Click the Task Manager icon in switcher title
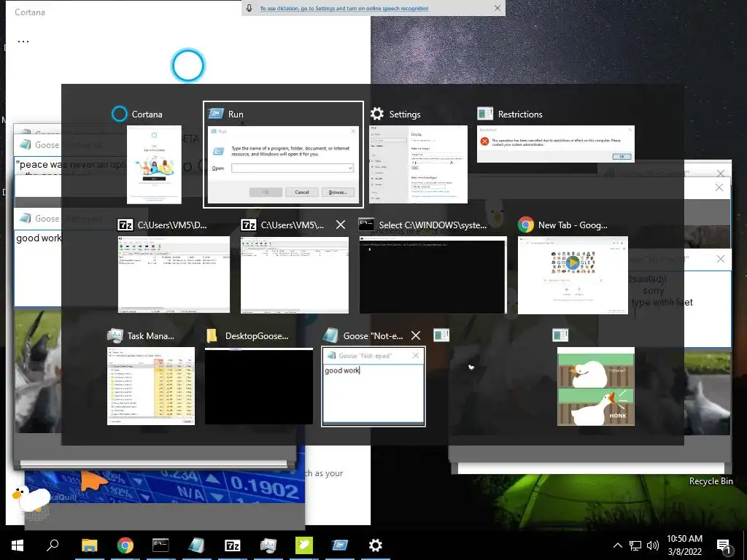Viewport: 747px width, 560px height. tap(115, 335)
